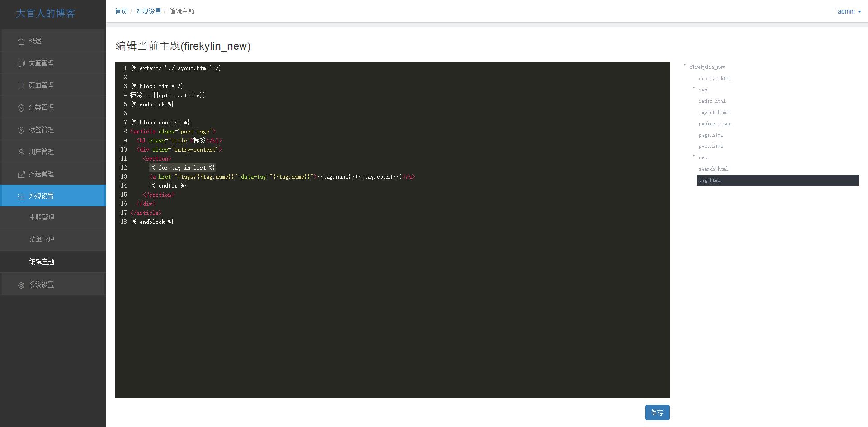868x427 pixels.
Task: Place cursor on extends layout.html line
Action: coord(176,68)
